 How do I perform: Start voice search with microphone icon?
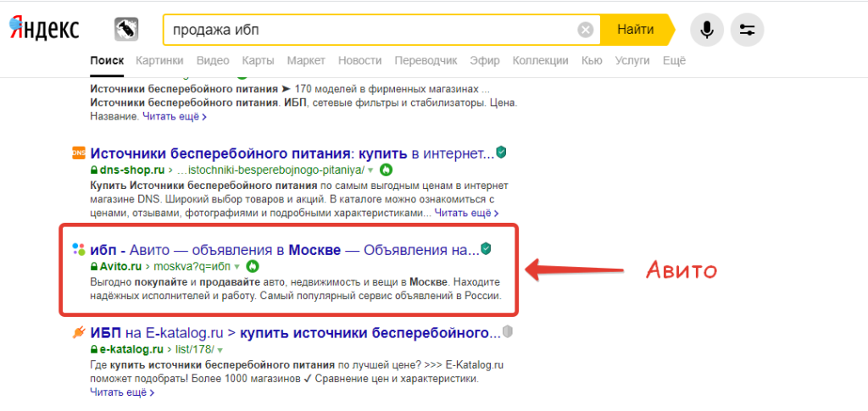click(x=706, y=30)
